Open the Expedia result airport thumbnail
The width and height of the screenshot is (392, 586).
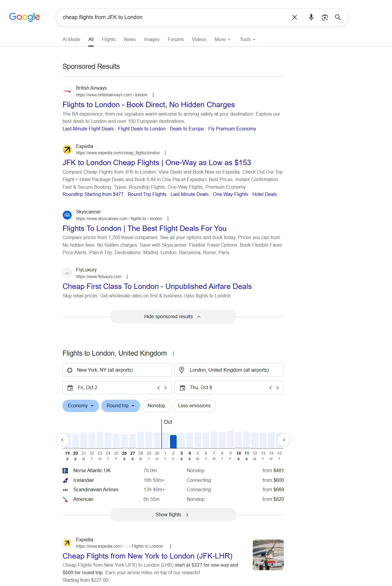click(x=268, y=555)
